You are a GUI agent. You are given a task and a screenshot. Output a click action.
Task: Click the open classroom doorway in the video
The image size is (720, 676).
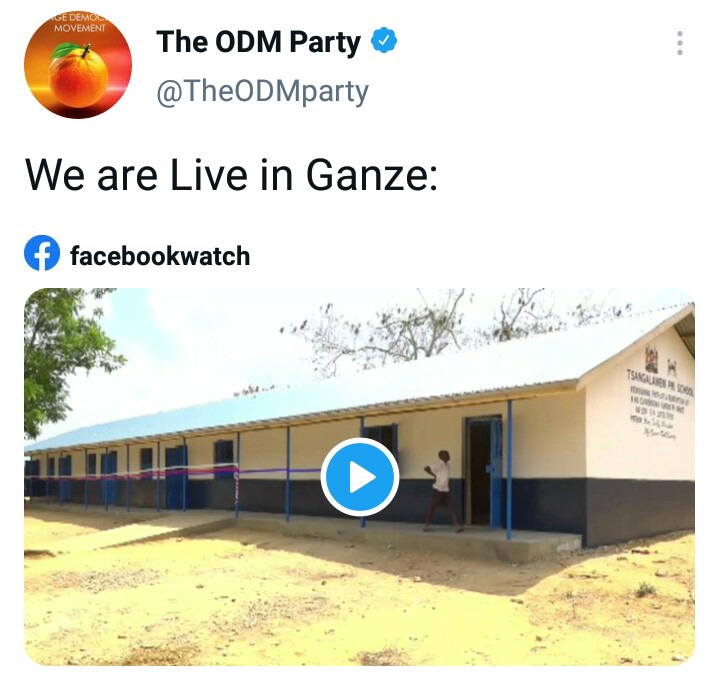tap(481, 471)
